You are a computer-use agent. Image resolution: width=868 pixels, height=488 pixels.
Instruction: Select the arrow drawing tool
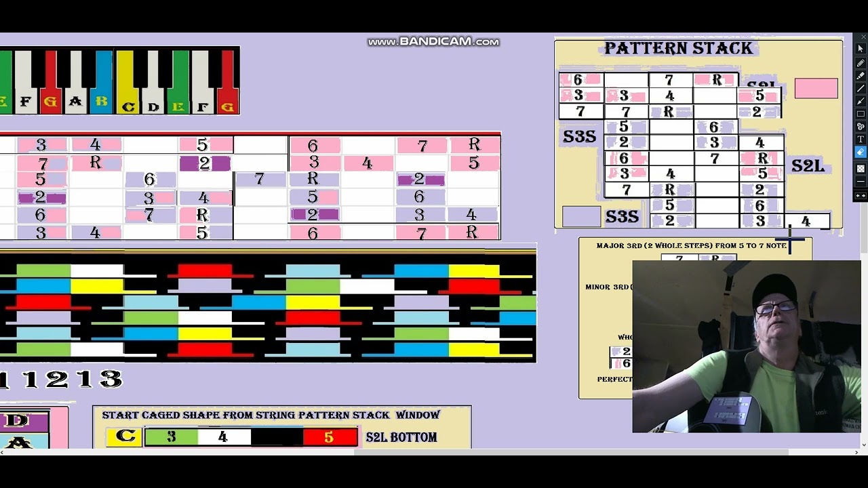(x=861, y=100)
